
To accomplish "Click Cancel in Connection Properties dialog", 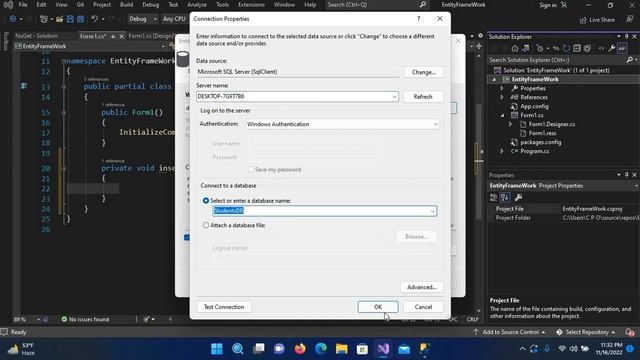I will coord(423,307).
